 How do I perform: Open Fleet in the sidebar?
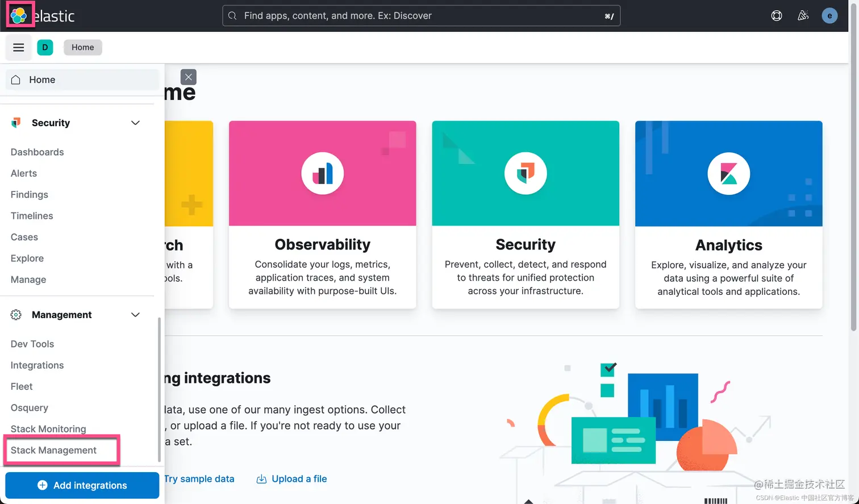click(x=22, y=386)
